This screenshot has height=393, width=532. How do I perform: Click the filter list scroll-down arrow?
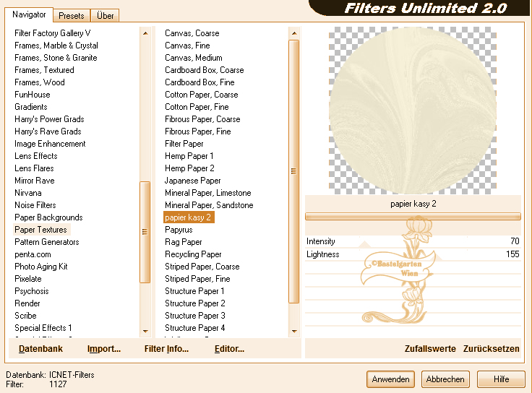coord(294,331)
